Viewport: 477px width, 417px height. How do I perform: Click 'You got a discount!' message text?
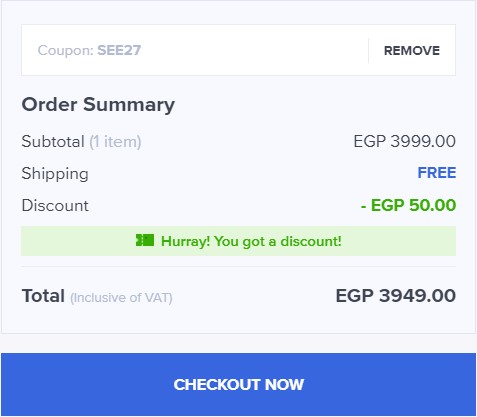point(278,241)
